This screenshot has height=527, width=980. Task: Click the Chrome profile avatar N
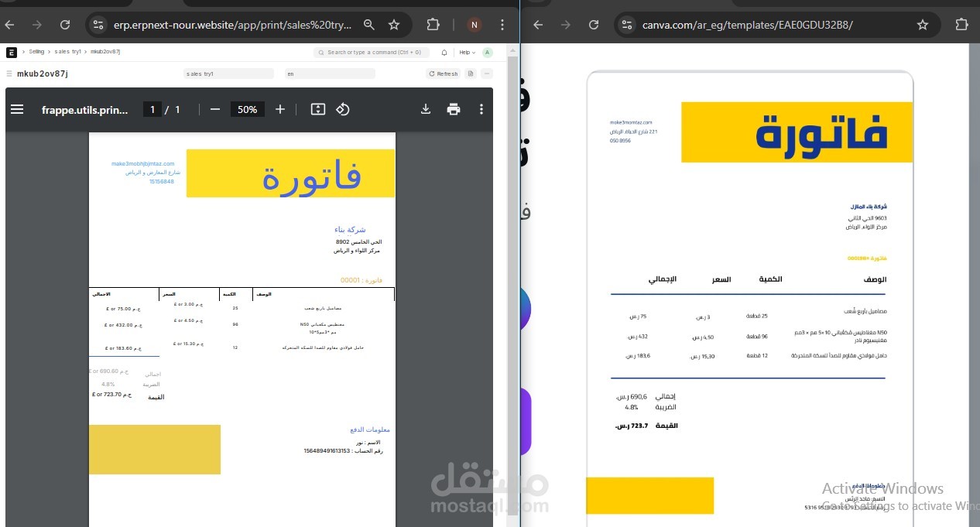pyautogui.click(x=473, y=25)
